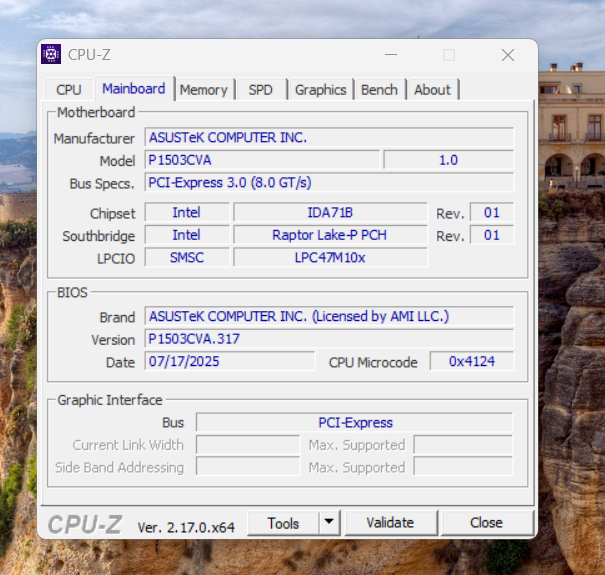Viewport: 605px width, 575px height.
Task: Open the Memory tab
Action: [x=203, y=90]
